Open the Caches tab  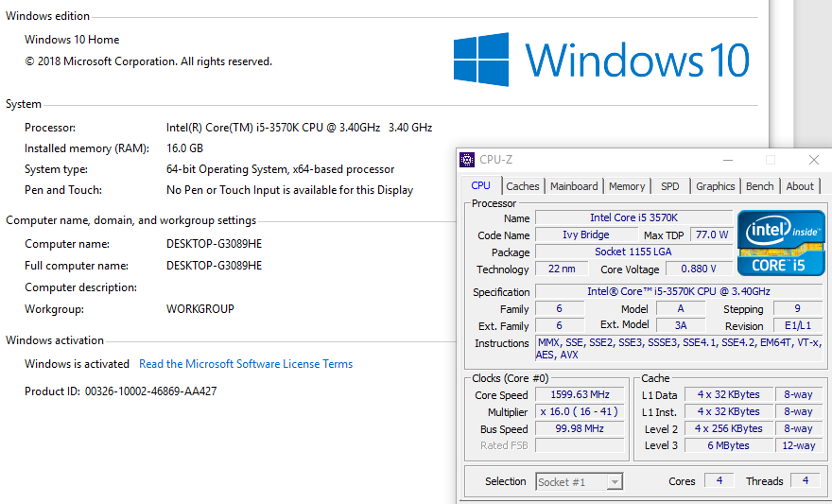pos(523,186)
